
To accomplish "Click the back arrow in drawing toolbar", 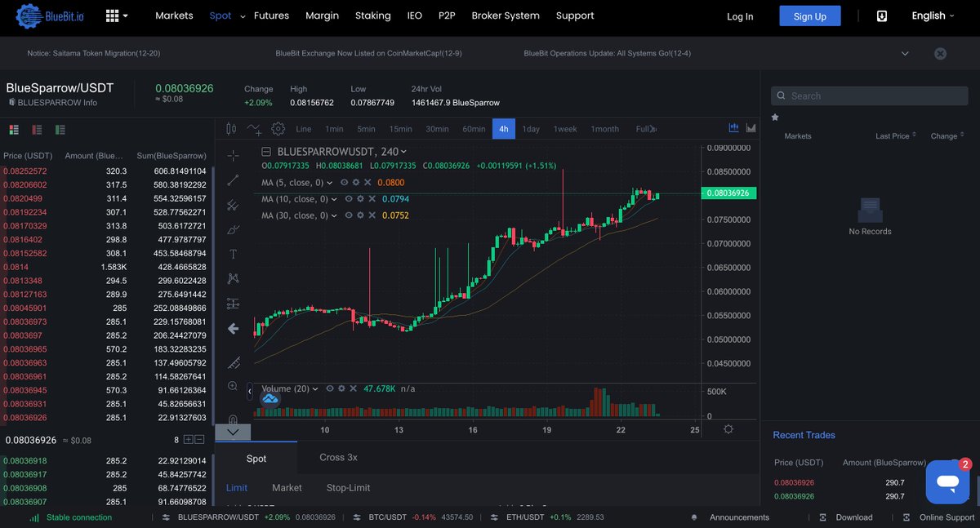I will [x=233, y=329].
